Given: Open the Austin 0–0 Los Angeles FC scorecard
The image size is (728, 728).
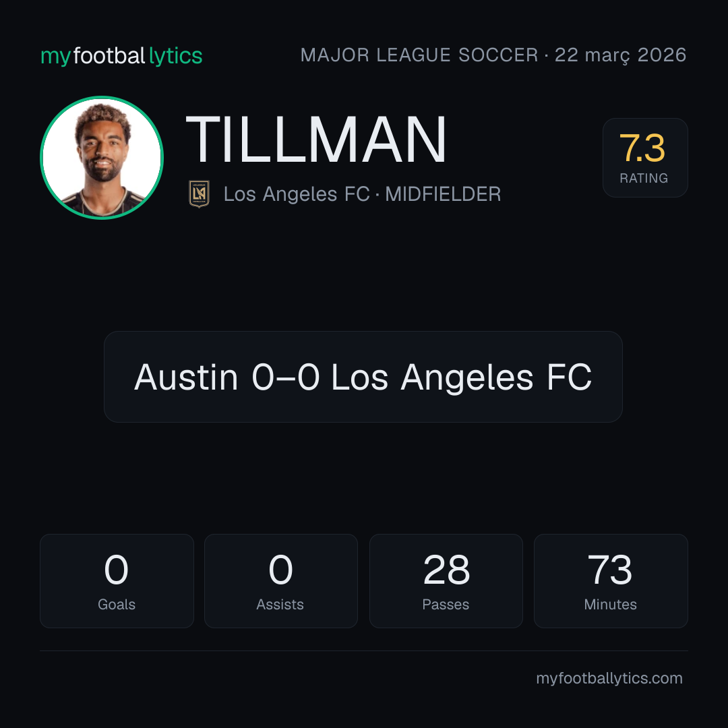Looking at the screenshot, I should (x=363, y=377).
